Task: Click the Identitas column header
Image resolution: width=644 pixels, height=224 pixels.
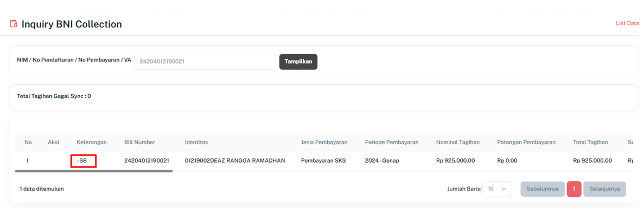Action: pos(196,142)
